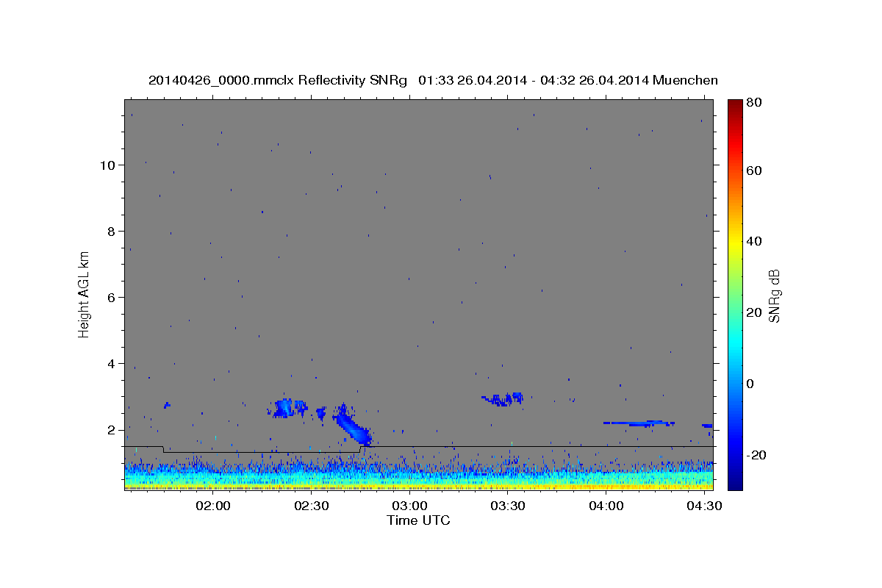Screen dimensions: 882x588
Task: Click the colorbar value 80
Action: coord(753,103)
